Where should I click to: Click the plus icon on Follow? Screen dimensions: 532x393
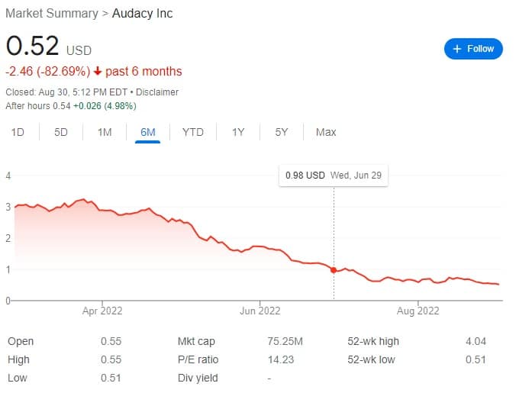(457, 49)
